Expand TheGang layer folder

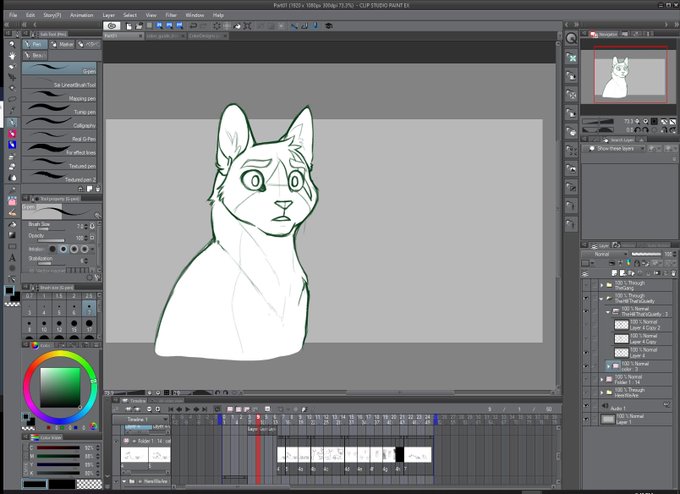pyautogui.click(x=602, y=285)
